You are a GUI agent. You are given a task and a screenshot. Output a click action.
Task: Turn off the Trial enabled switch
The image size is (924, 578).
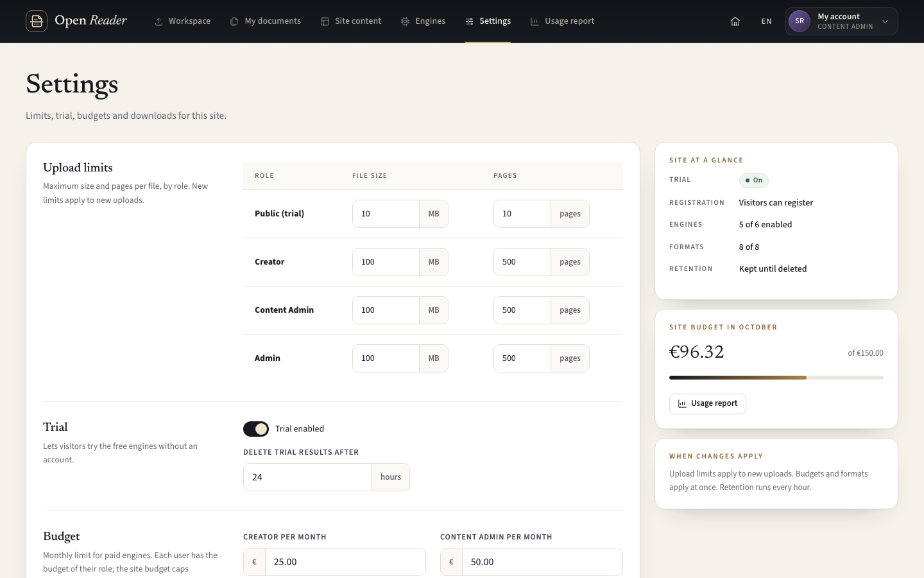click(256, 428)
